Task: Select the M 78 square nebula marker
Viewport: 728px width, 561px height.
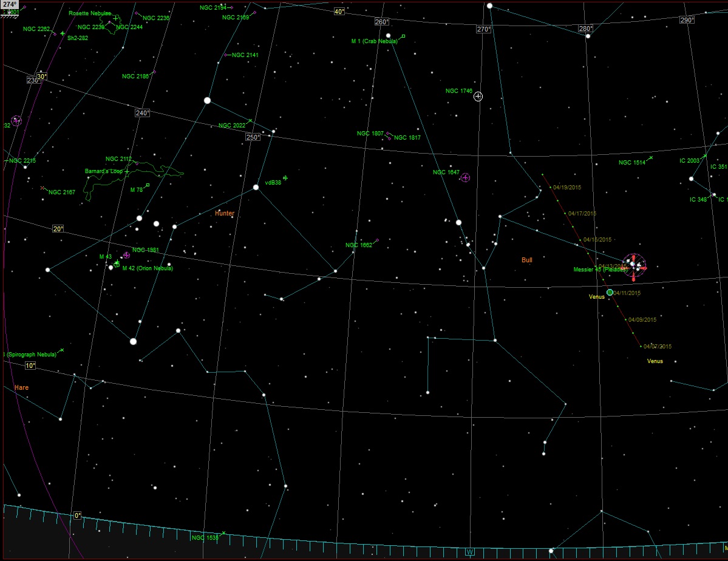Action: coord(148,185)
